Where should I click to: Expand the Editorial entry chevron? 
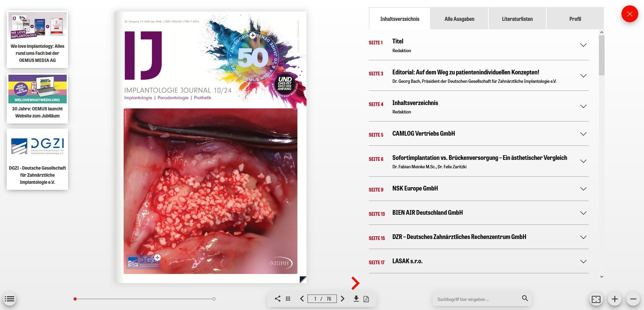[x=583, y=76]
